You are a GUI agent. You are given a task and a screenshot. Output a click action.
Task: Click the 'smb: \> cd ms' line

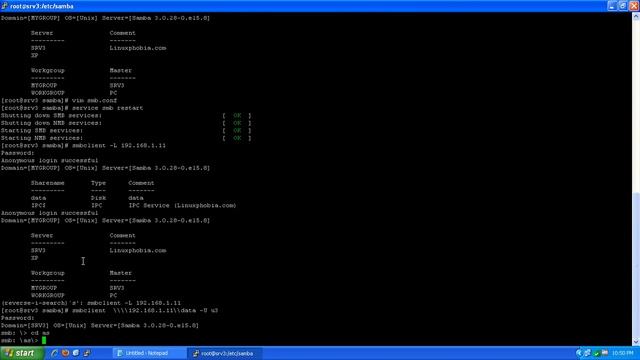pyautogui.click(x=25, y=333)
